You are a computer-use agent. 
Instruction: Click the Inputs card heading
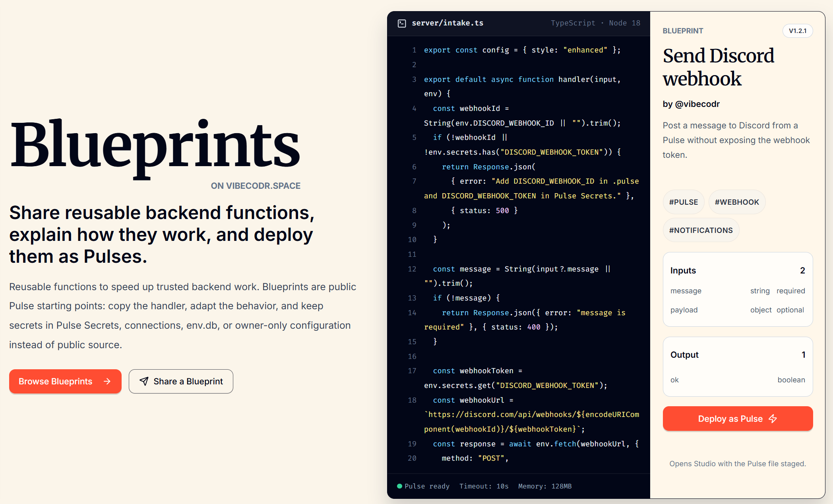683,271
